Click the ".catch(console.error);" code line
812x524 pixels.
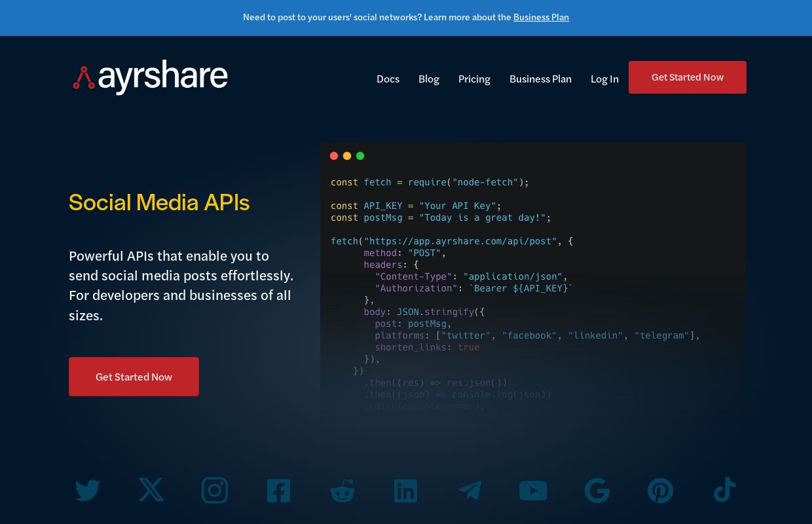(x=425, y=406)
